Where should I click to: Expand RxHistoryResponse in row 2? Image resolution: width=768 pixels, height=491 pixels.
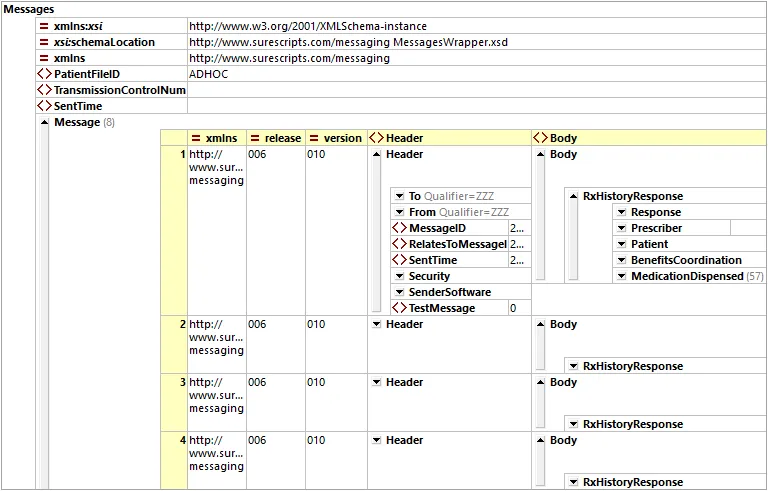tap(573, 366)
